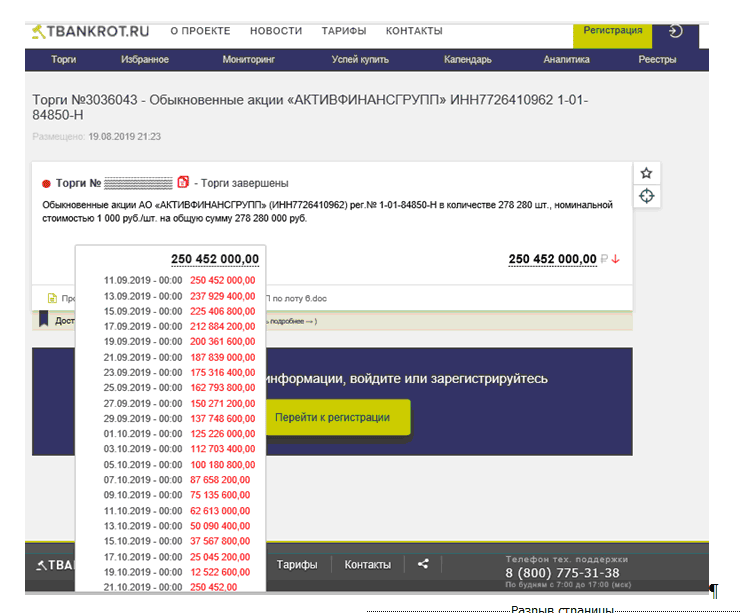This screenshot has height=613, width=741.
Task: Click the red status dot before Торги №
Action: [x=46, y=183]
